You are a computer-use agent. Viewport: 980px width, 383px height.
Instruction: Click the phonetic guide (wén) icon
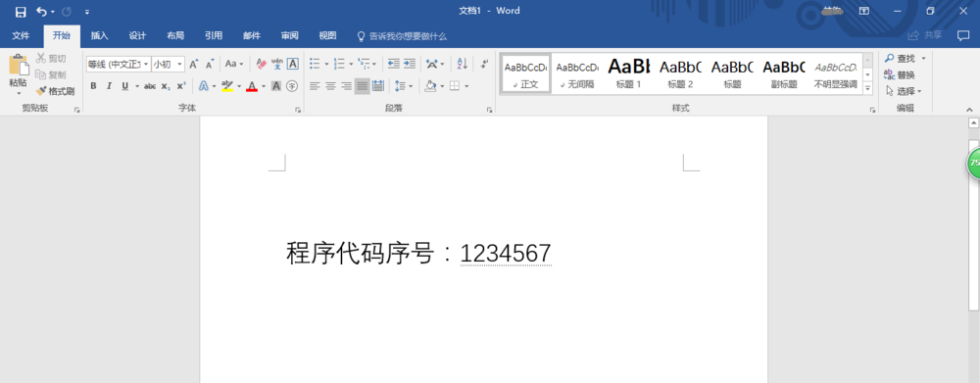(x=277, y=64)
